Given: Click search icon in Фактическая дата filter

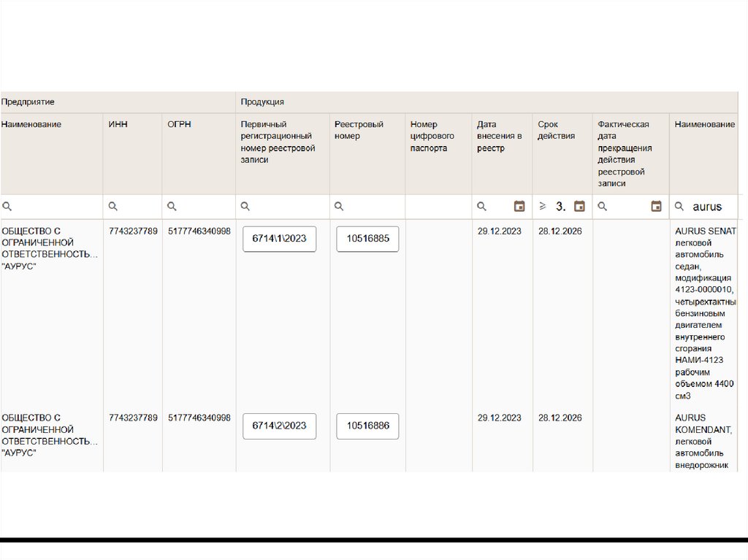Looking at the screenshot, I should coord(603,207).
